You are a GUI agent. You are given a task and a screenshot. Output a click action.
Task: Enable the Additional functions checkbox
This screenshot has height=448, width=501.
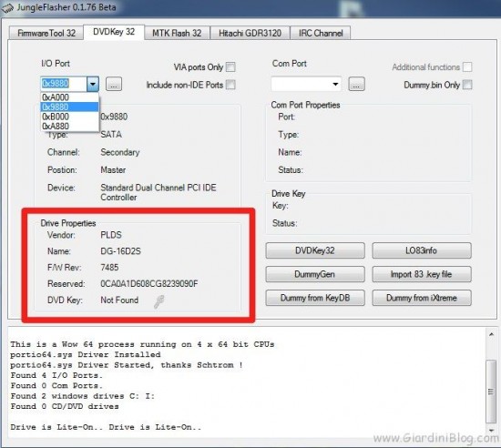tap(467, 67)
